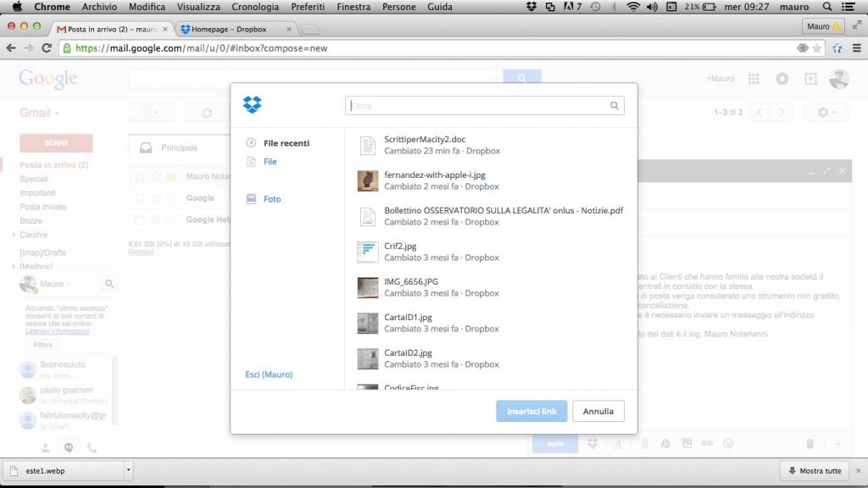
Task: Open the Foto section in Dropbox sidebar
Action: pos(272,198)
